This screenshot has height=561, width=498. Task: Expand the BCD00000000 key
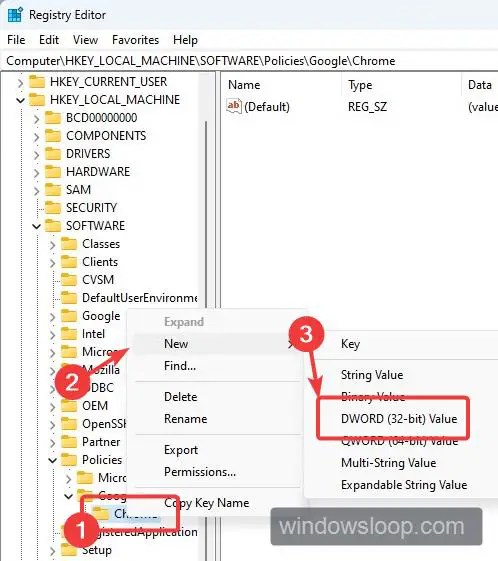pyautogui.click(x=36, y=118)
